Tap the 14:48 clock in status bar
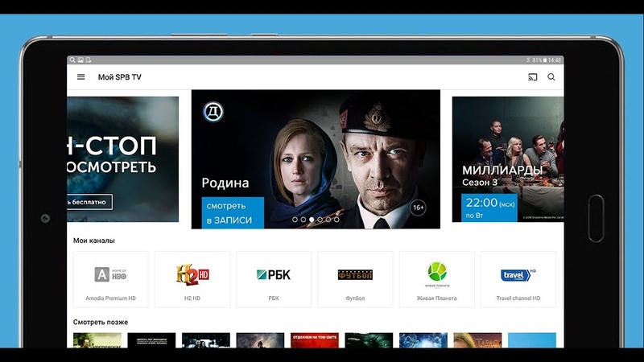 click(x=555, y=60)
